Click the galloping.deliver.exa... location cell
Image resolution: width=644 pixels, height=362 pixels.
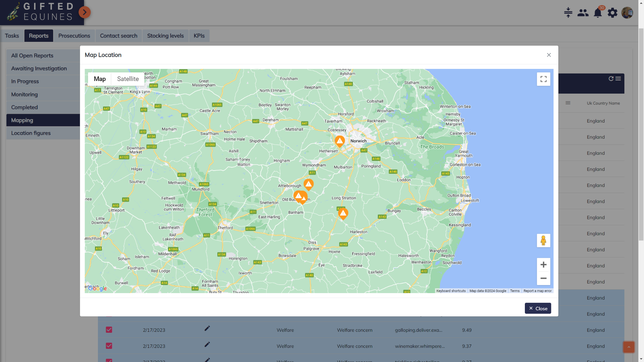tap(419, 330)
